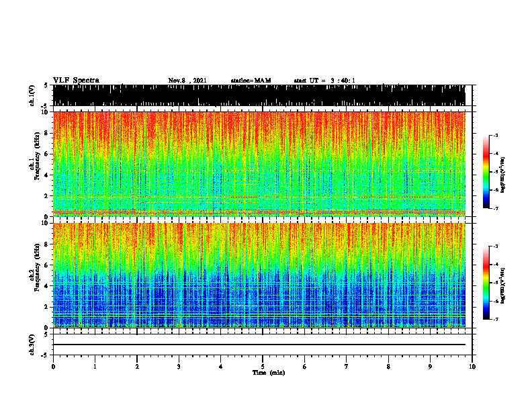The height and width of the screenshot is (411, 532).
Task: Click time axis tick label 10
Action: [x=472, y=367]
